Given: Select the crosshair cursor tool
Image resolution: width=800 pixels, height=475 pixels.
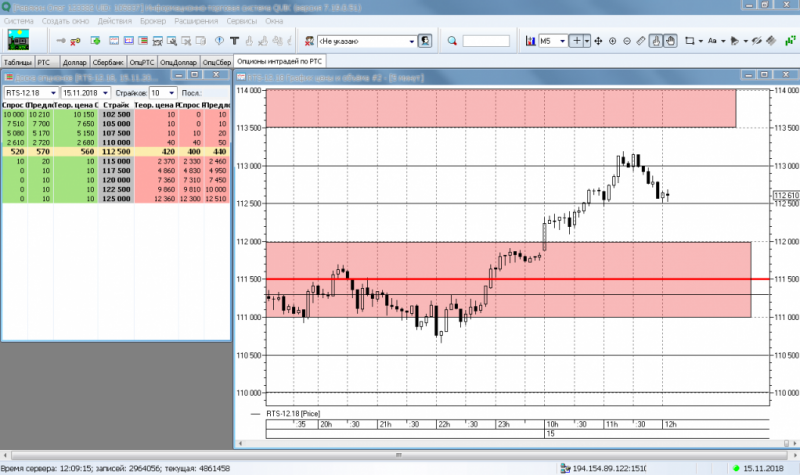Looking at the screenshot, I should click(577, 41).
